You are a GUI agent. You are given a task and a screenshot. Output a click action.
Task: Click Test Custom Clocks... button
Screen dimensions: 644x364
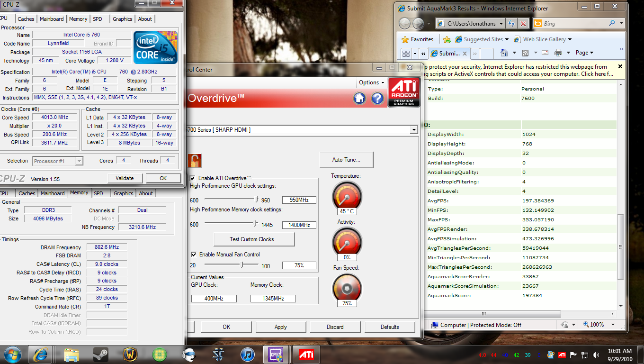tap(254, 239)
